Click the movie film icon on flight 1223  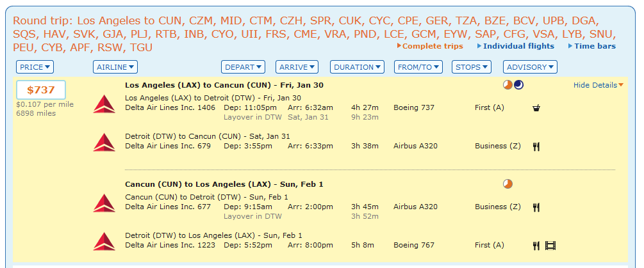point(551,245)
